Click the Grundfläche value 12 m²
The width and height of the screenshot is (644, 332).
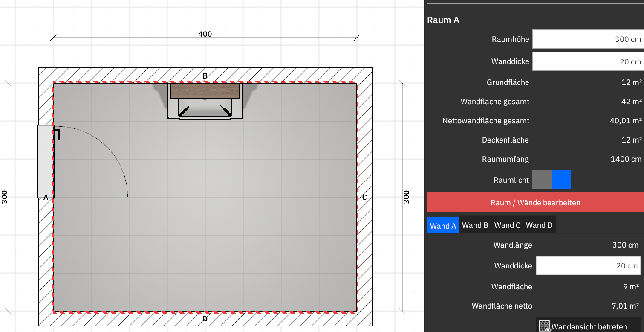coord(632,82)
